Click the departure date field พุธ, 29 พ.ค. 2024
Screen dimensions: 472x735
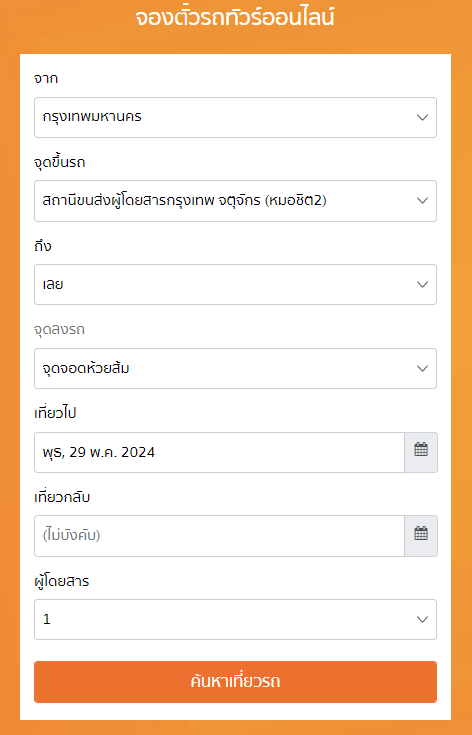pyautogui.click(x=219, y=452)
